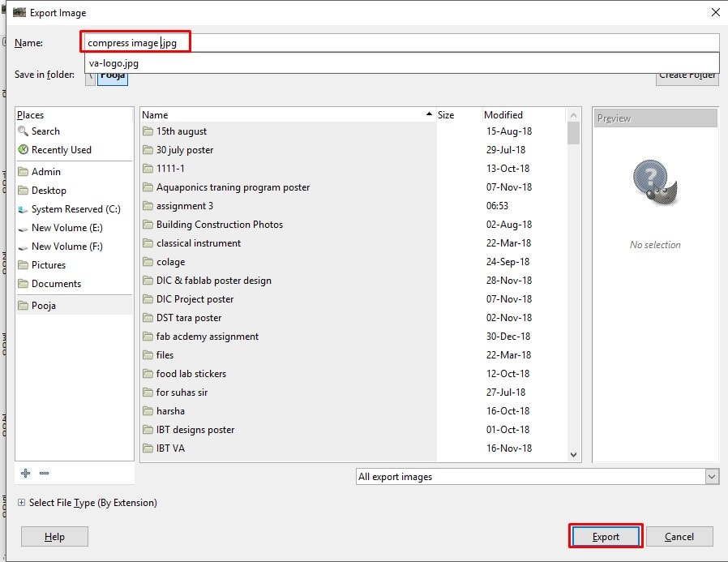Viewport: 728px width, 562px height.
Task: Expand Select File Type (By Extension)
Action: [21, 503]
